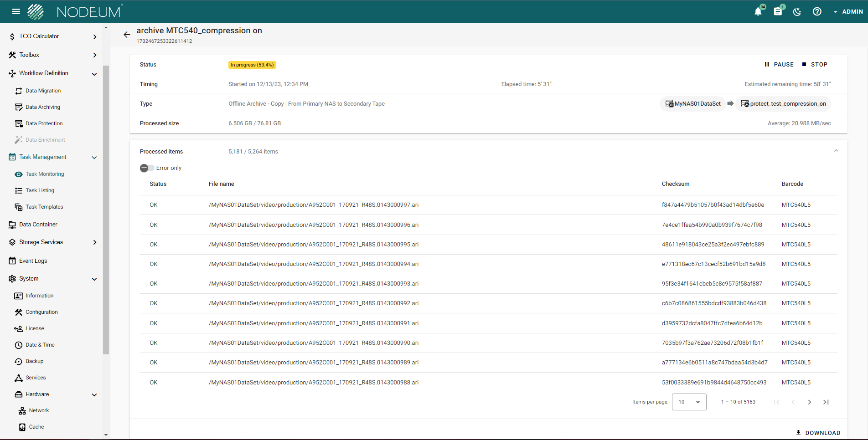Viewport: 868px width, 440px height.
Task: Click the clipboard tasks icon in header
Action: (x=778, y=12)
